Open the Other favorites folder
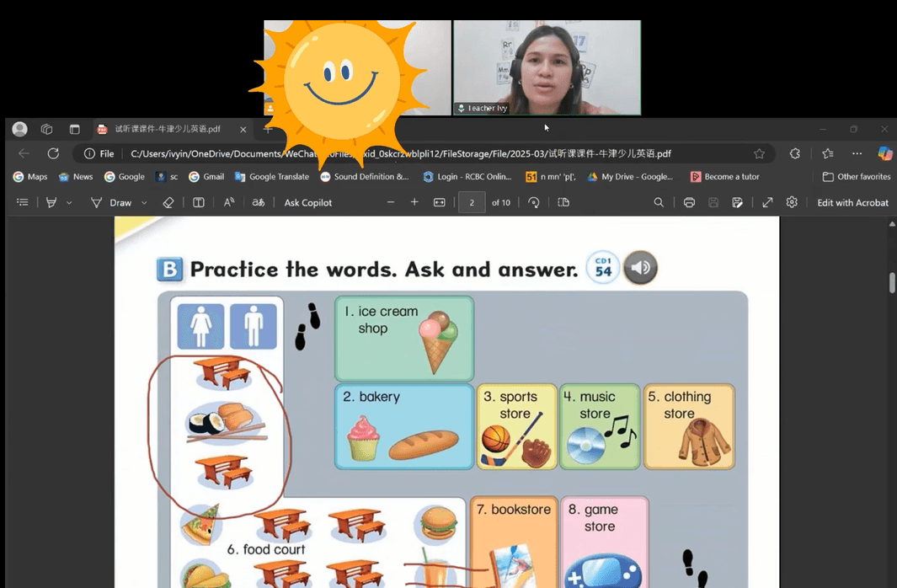The width and height of the screenshot is (897, 588). (857, 177)
